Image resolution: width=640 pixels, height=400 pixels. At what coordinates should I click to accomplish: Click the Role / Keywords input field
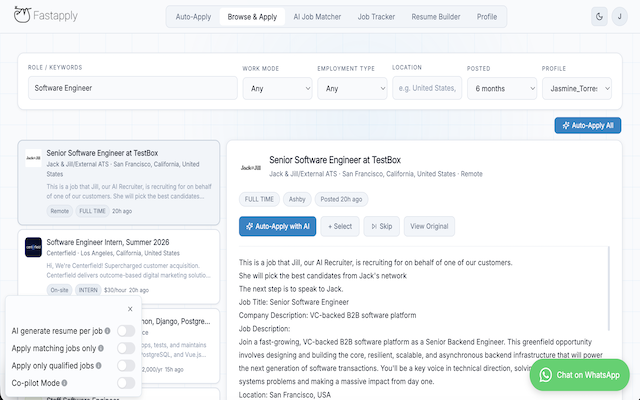click(133, 88)
